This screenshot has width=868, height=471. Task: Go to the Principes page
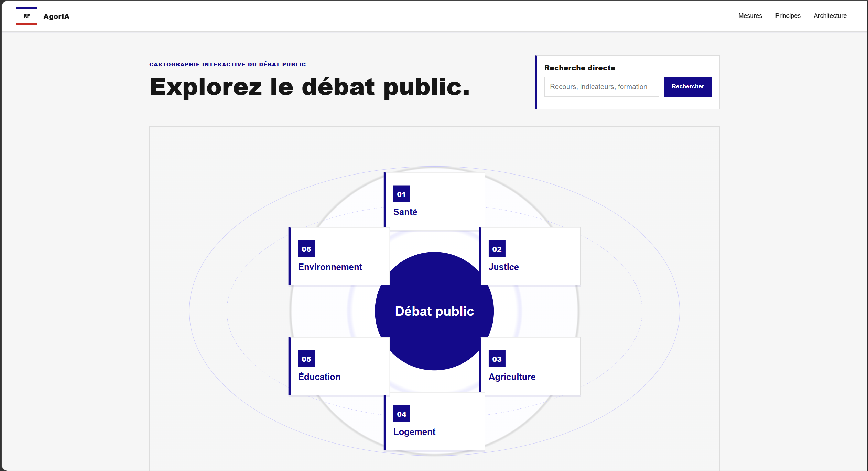pyautogui.click(x=788, y=16)
